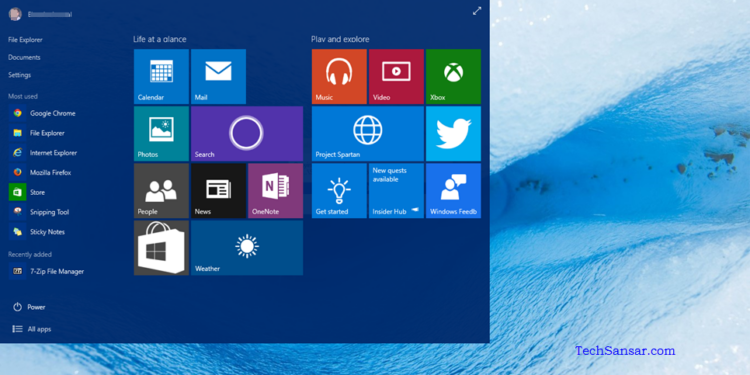This screenshot has width=750, height=375.
Task: Open the Project Spartan browser tile
Action: (368, 133)
